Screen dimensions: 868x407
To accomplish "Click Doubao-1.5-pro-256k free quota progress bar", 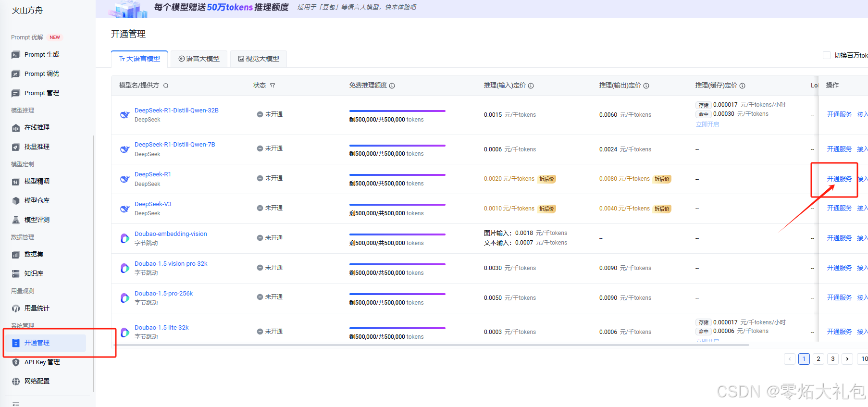I will (x=397, y=294).
